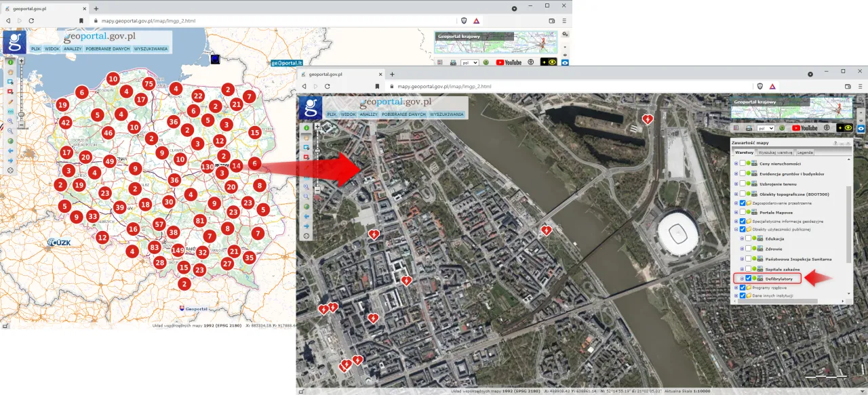Disable the Defibrylatory layer checkbox
868x395 pixels.
click(x=749, y=278)
